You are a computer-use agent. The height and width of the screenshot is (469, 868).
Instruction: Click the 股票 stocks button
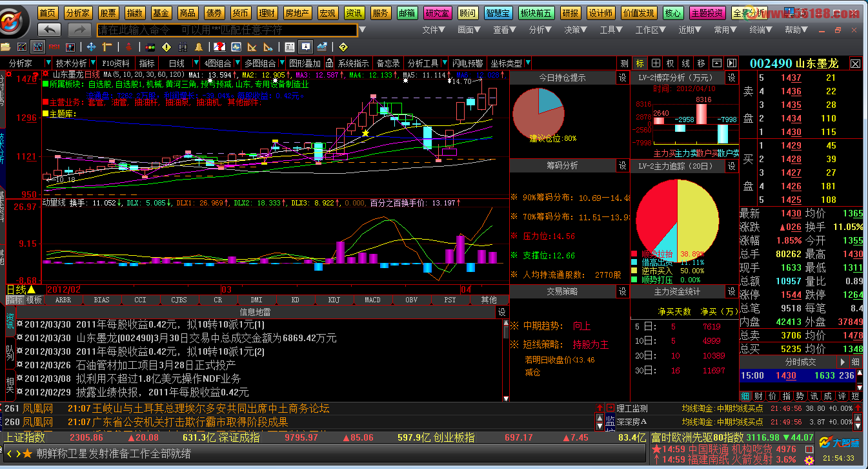(x=108, y=13)
